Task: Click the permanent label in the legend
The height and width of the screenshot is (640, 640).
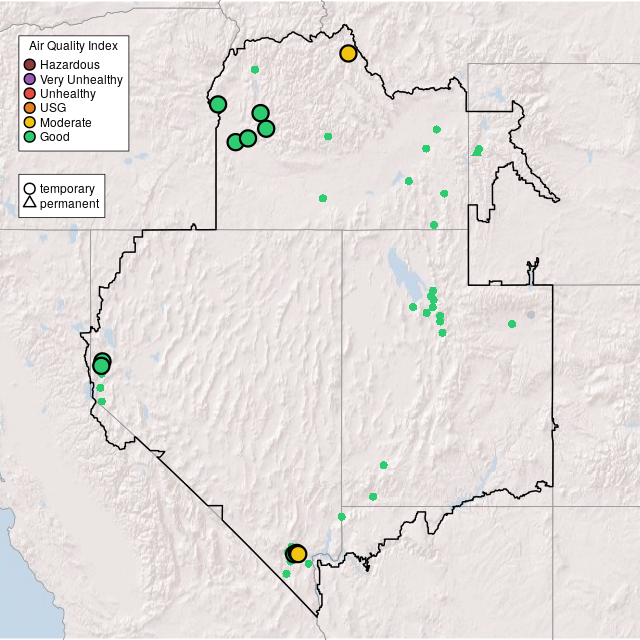Action: tap(69, 204)
